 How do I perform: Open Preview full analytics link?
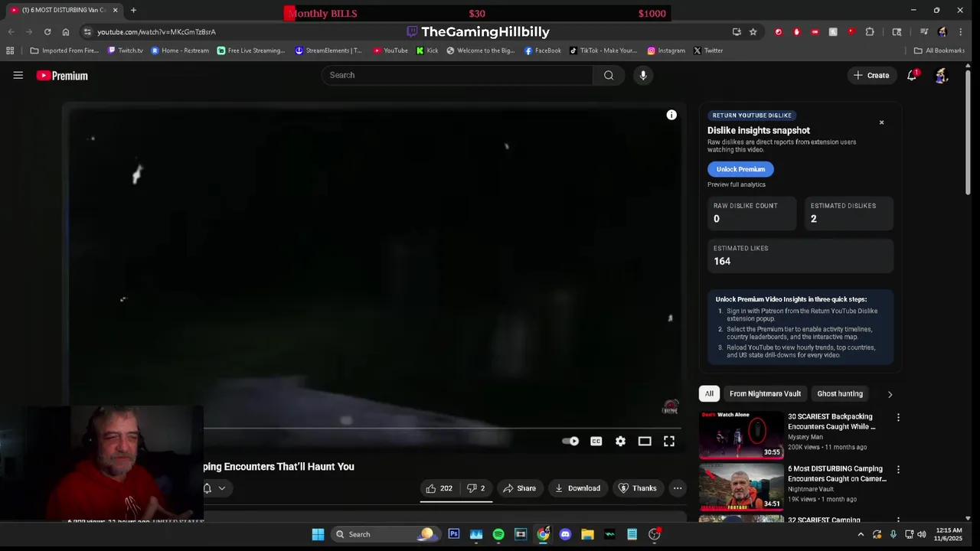point(737,184)
